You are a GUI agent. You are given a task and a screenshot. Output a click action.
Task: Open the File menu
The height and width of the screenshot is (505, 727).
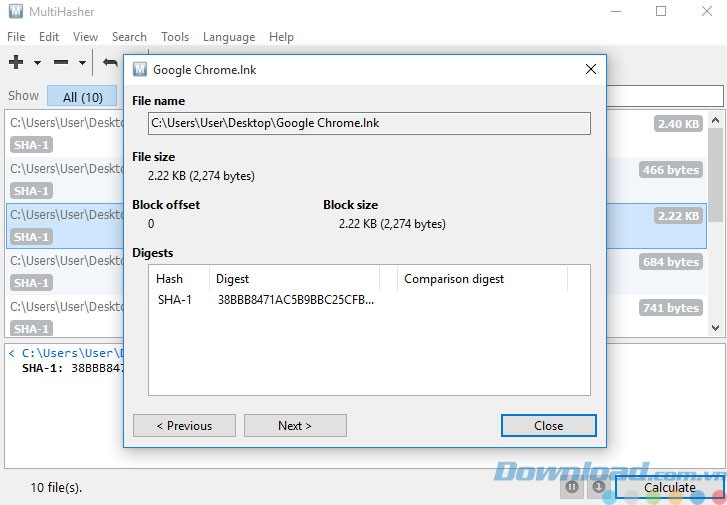pyautogui.click(x=16, y=37)
